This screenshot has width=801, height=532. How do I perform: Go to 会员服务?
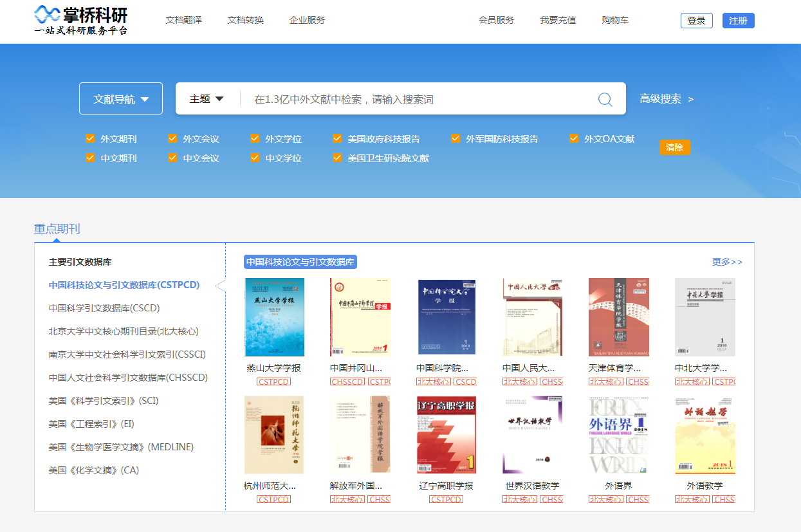tap(496, 20)
